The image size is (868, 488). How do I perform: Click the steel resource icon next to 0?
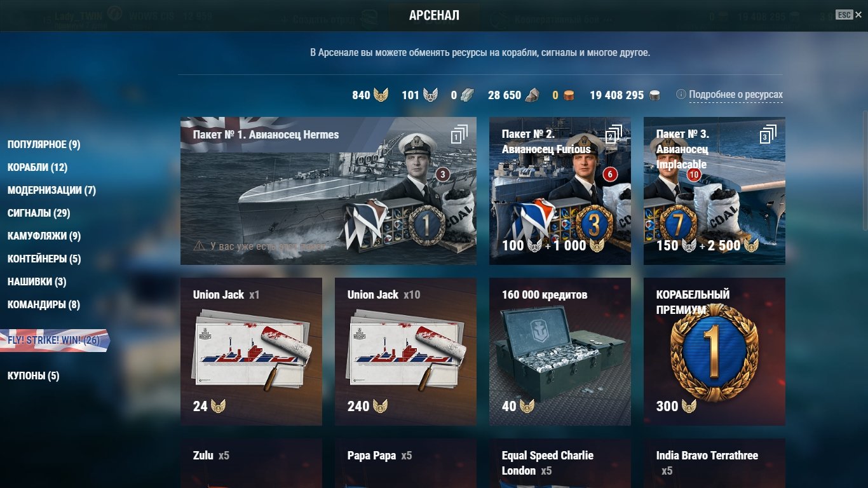468,95
